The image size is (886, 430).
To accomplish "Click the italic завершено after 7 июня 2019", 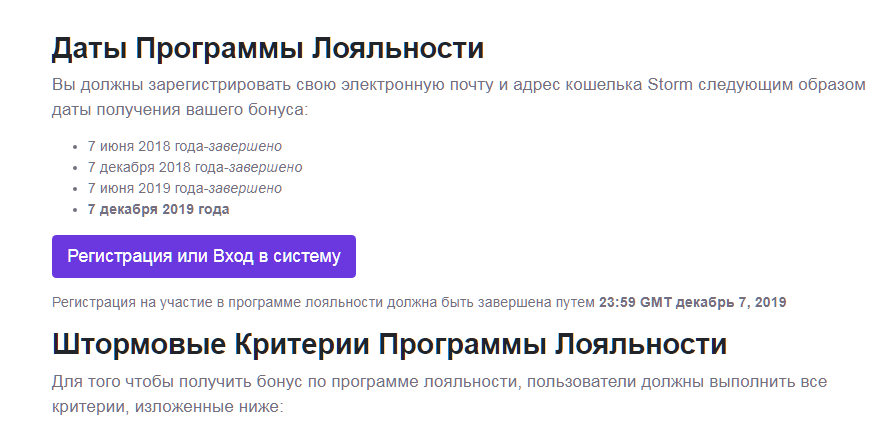I will [245, 188].
